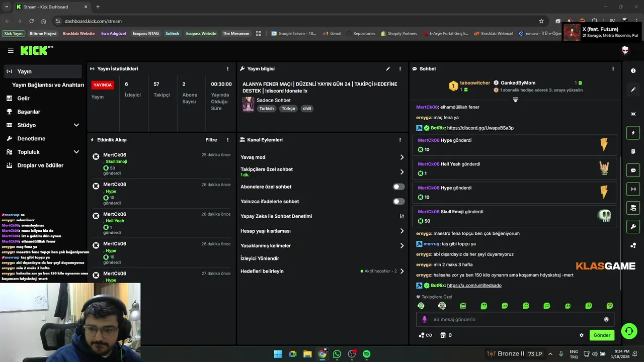Open Yapay Zeka ile Sohbet Denetimi external link
Viewport: 644px width, 362px height.
point(401,216)
